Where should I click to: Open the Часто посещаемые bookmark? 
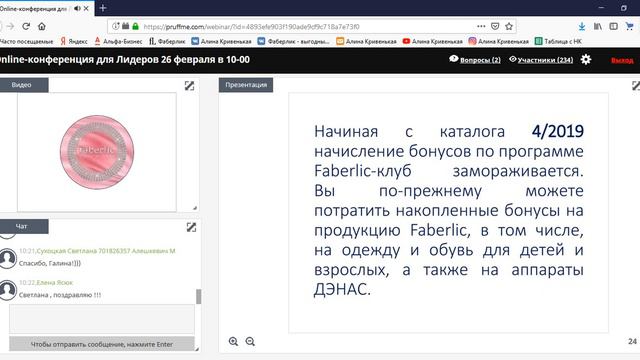tap(27, 41)
